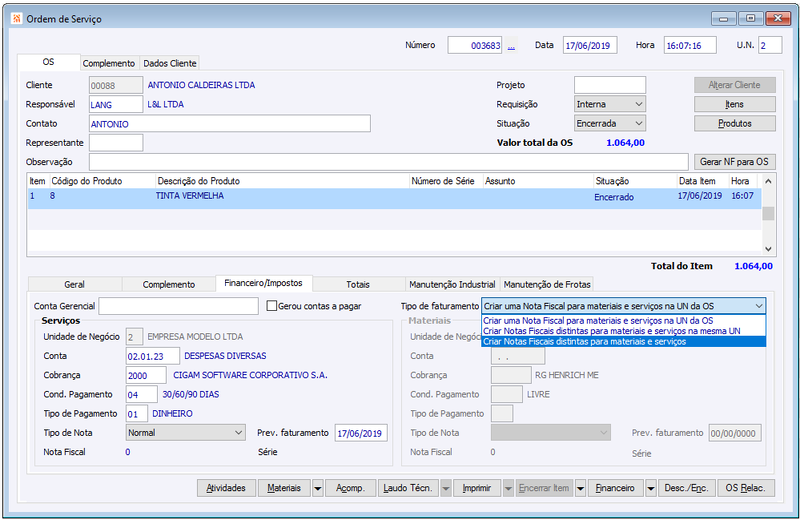
Task: Select the TINTA VERMELHA item row
Action: [394, 196]
